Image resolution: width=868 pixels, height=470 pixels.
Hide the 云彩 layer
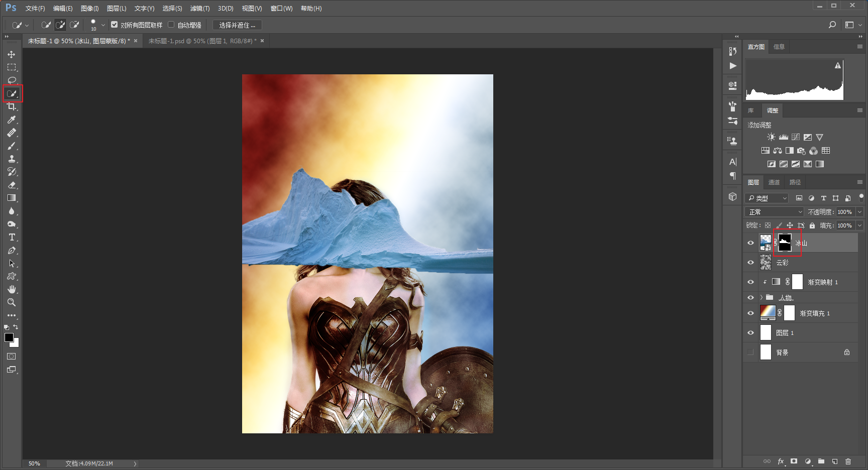[751, 263]
